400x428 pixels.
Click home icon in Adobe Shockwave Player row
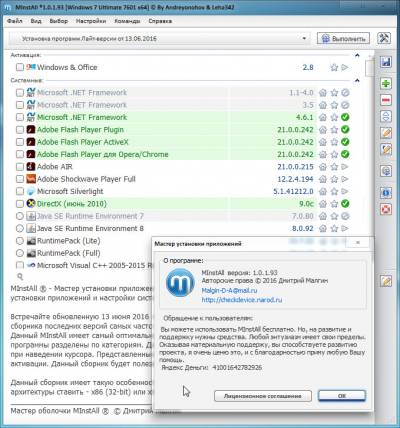(x=323, y=179)
